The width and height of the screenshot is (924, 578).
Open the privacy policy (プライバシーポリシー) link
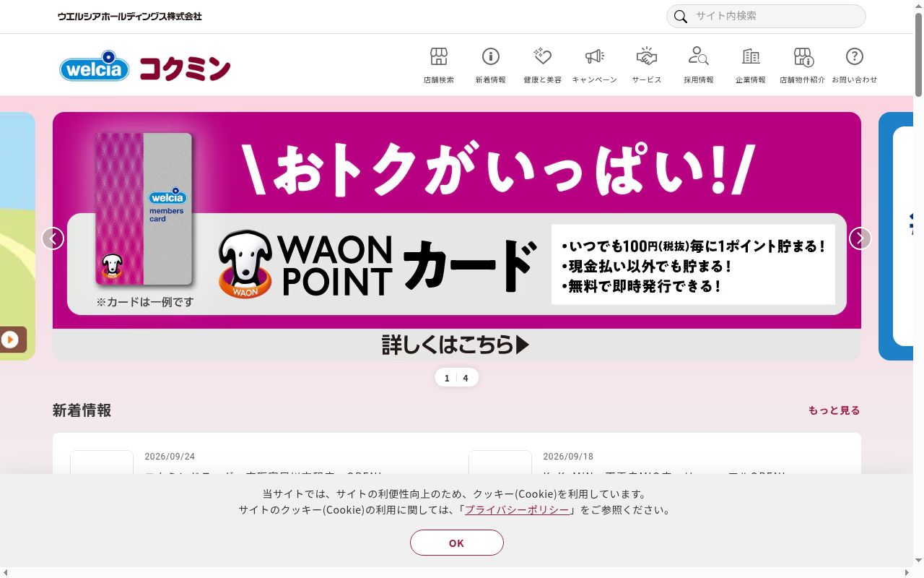[x=517, y=509]
